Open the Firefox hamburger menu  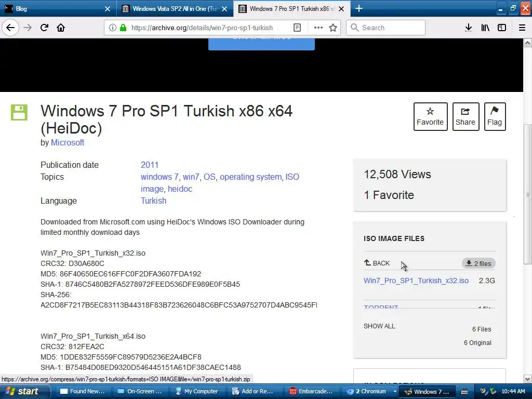pos(522,28)
